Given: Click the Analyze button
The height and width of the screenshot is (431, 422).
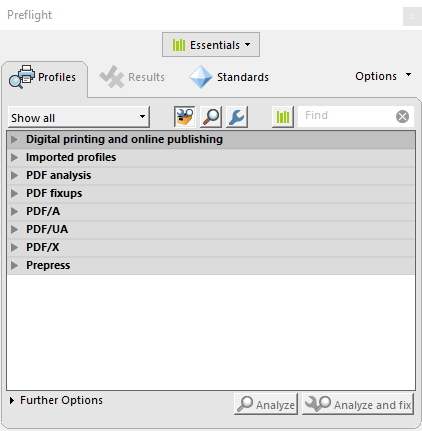Looking at the screenshot, I should 266,404.
